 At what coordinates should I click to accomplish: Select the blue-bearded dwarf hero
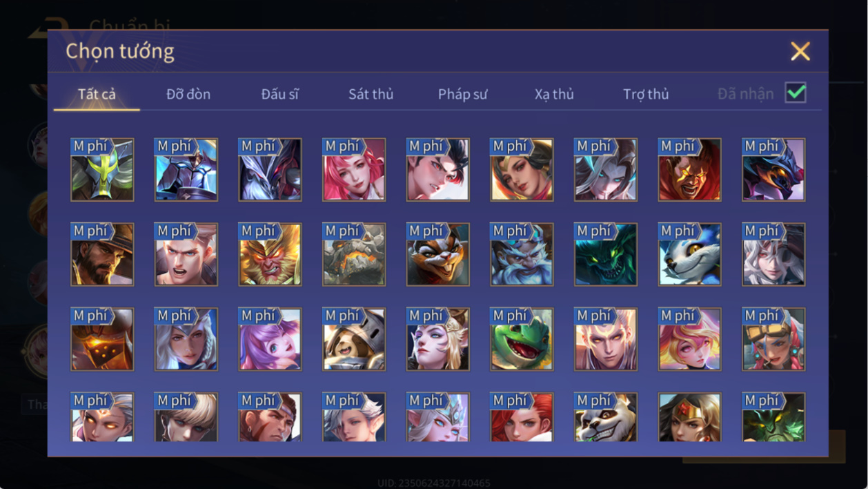[x=522, y=254]
